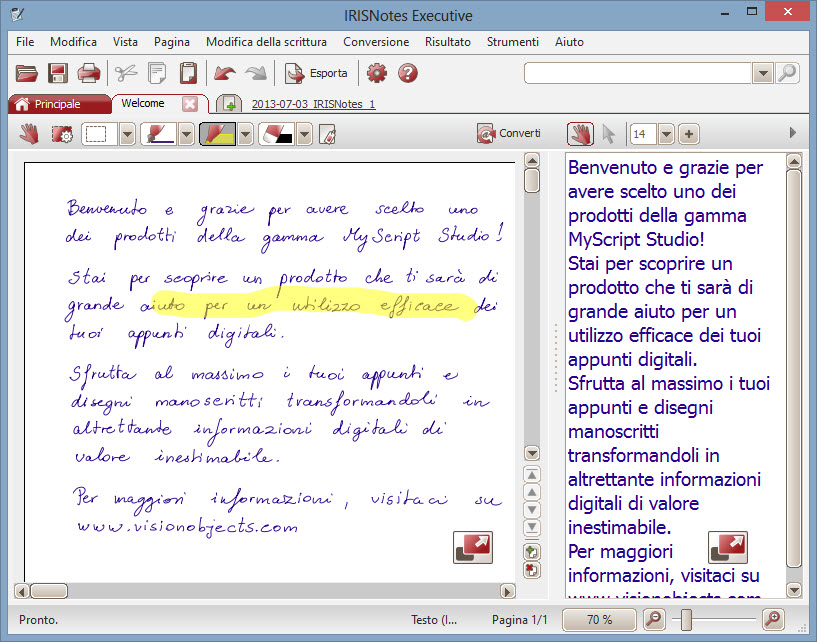Open the Vista menu

125,42
